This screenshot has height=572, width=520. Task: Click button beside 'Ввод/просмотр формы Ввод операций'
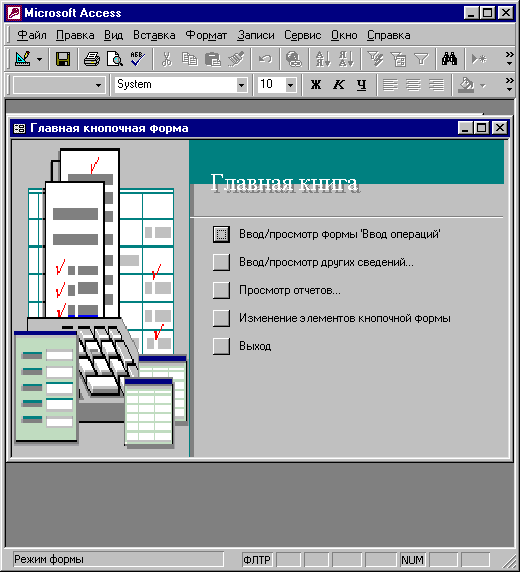point(221,234)
